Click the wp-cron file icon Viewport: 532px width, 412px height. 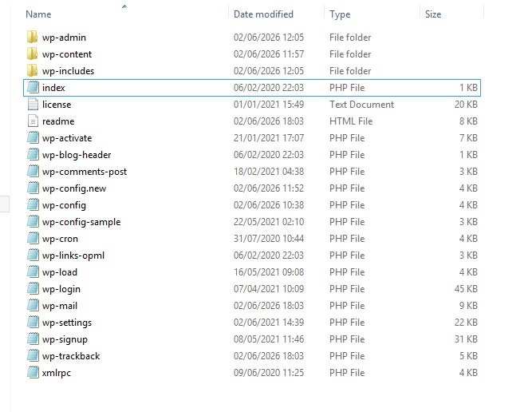click(33, 239)
